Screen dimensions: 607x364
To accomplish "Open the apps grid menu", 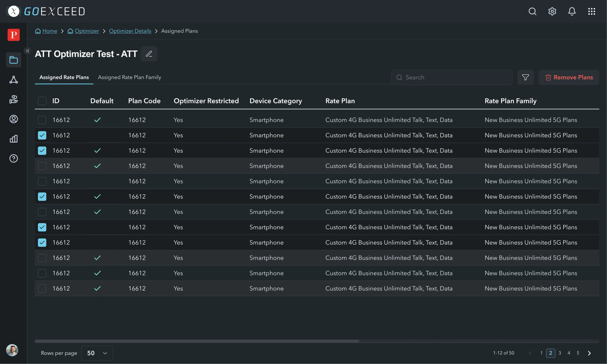I will [592, 11].
